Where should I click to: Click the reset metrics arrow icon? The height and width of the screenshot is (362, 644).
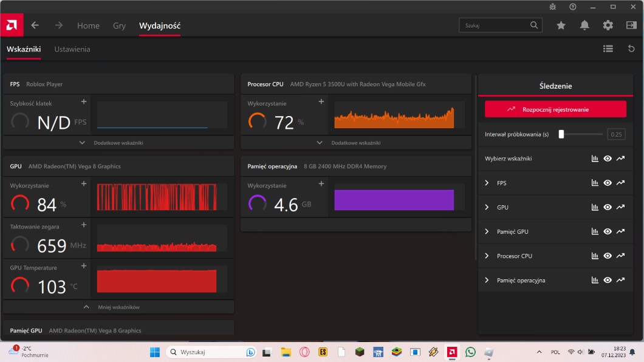tap(631, 49)
